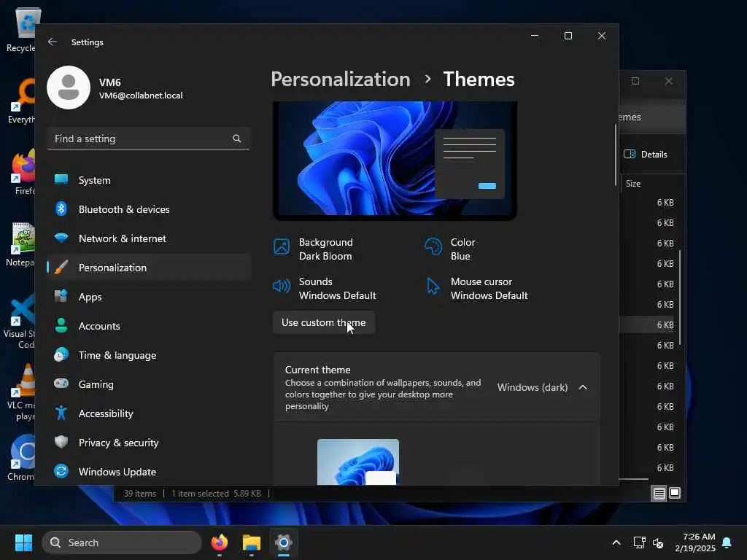Click the search magnifier in Find a setting
Viewport: 747px width, 560px height.
[x=237, y=139]
